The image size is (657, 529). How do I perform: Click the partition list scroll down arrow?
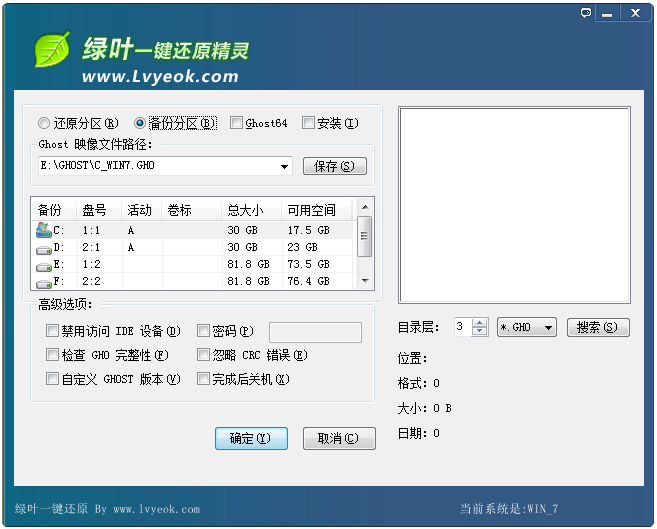[365, 281]
